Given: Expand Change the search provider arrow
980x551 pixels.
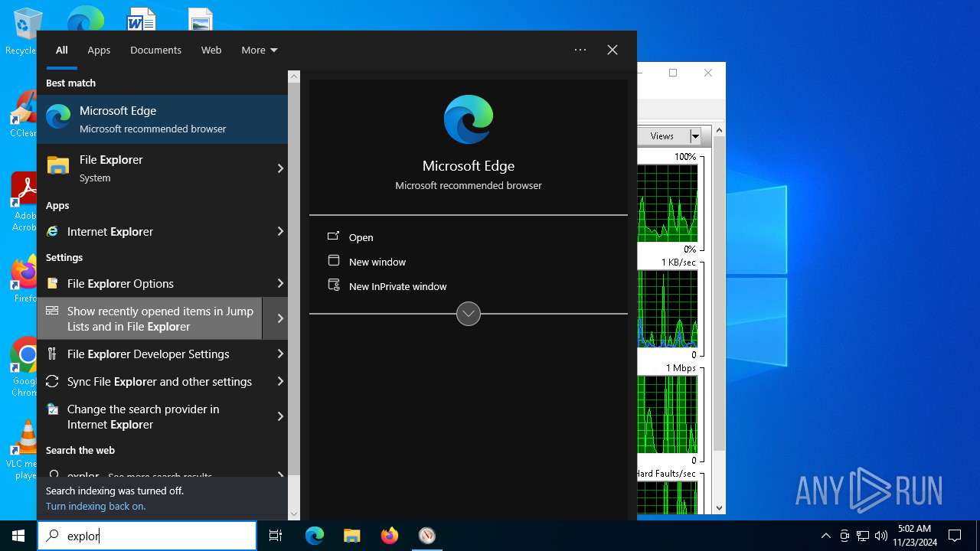Looking at the screenshot, I should pyautogui.click(x=280, y=416).
